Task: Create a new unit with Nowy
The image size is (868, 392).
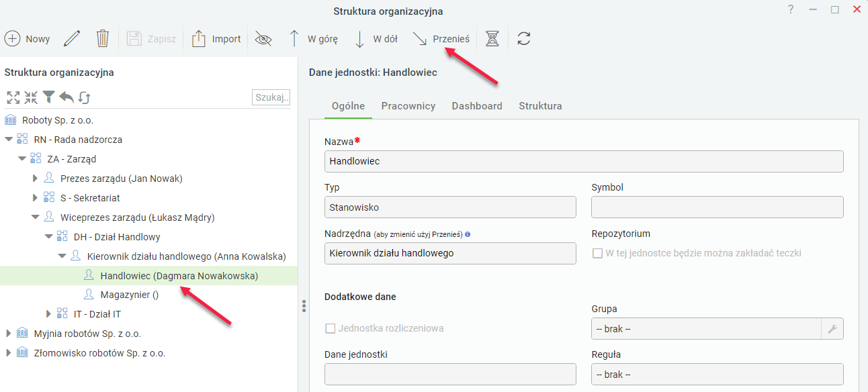Action: 28,39
